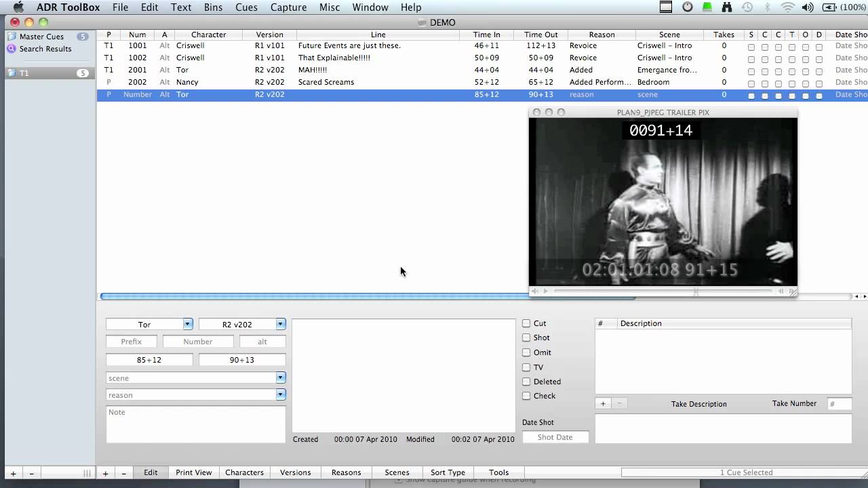Add a new bin with sidebar plus button
The image size is (868, 488).
coord(13,474)
